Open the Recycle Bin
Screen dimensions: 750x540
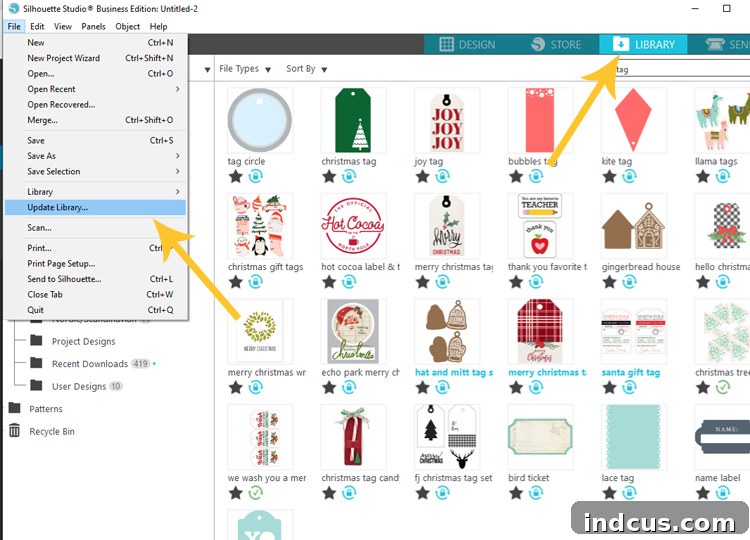tap(42, 431)
